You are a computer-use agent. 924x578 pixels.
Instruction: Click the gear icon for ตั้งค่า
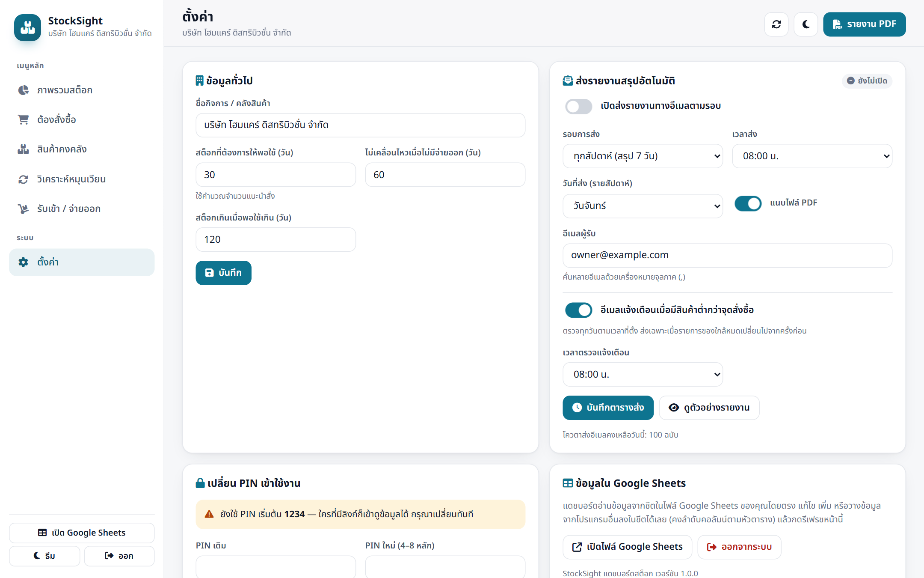[23, 262]
